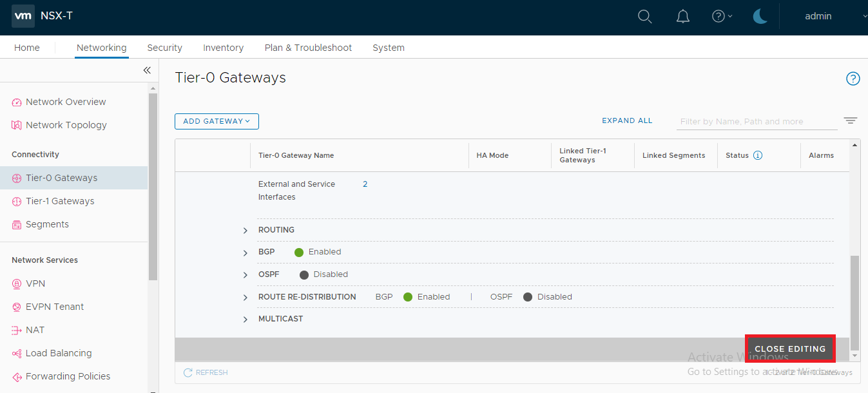The width and height of the screenshot is (868, 393).
Task: Open the Plan & Troubleshoot tab
Action: [x=308, y=48]
